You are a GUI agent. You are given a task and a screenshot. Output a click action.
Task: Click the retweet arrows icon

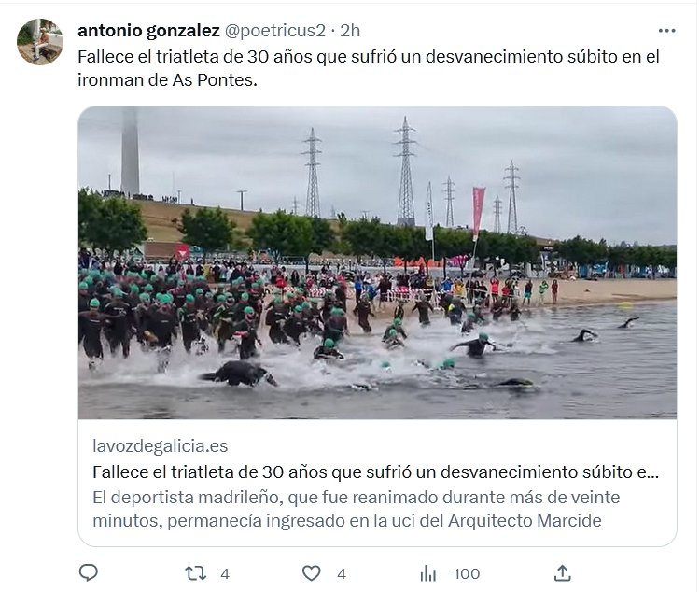pos(196,573)
